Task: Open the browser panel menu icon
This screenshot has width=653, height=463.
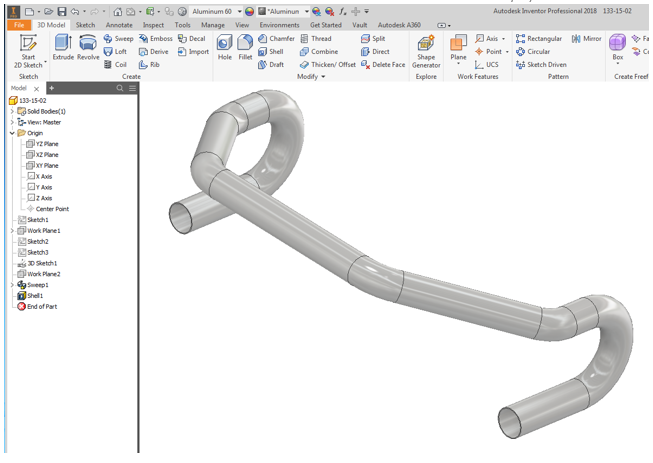Action: tap(132, 88)
